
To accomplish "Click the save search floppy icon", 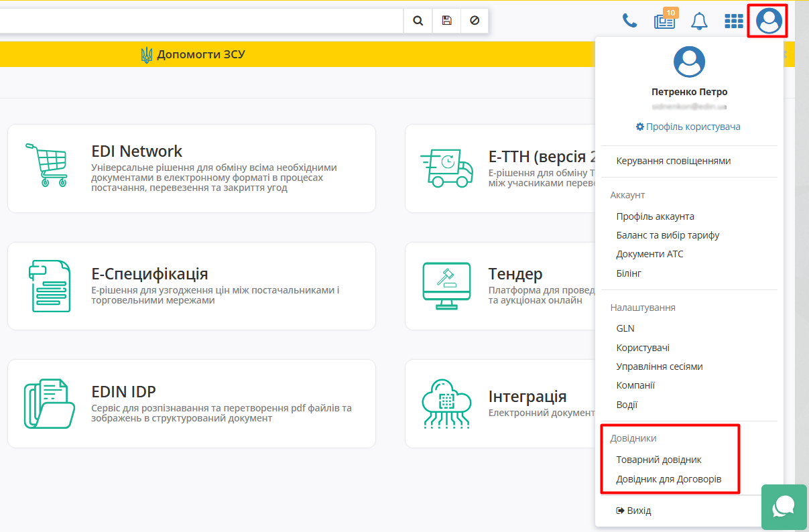I will click(x=446, y=21).
